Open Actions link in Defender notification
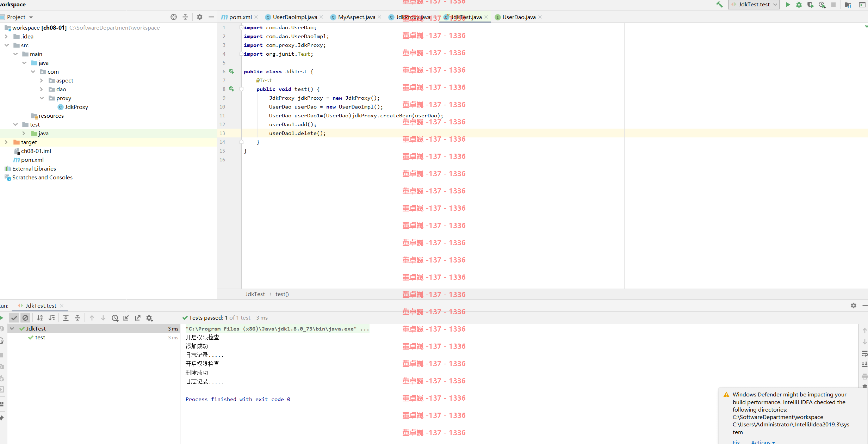This screenshot has width=868, height=444. pos(763,442)
